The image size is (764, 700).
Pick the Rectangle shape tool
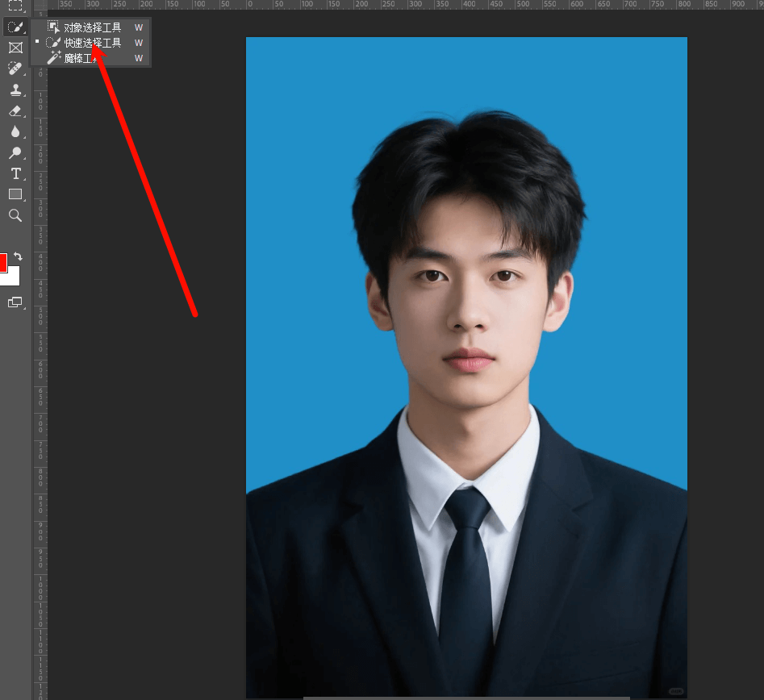15,194
